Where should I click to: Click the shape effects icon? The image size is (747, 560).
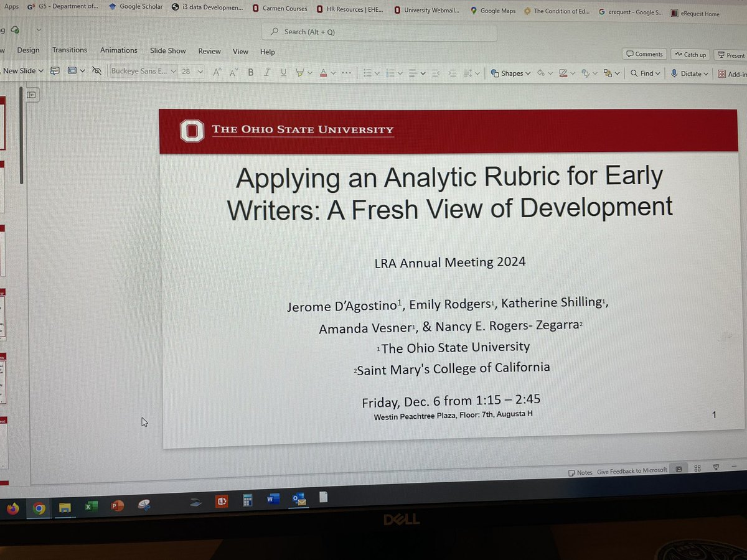click(x=585, y=73)
